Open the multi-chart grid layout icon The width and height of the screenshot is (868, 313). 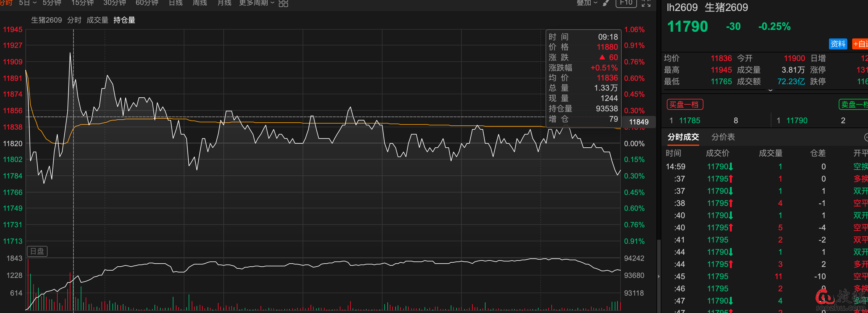[x=283, y=3]
